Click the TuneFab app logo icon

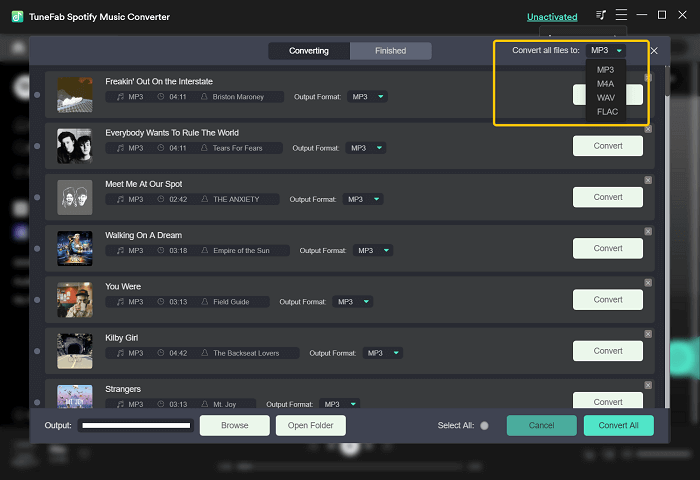pyautogui.click(x=17, y=17)
